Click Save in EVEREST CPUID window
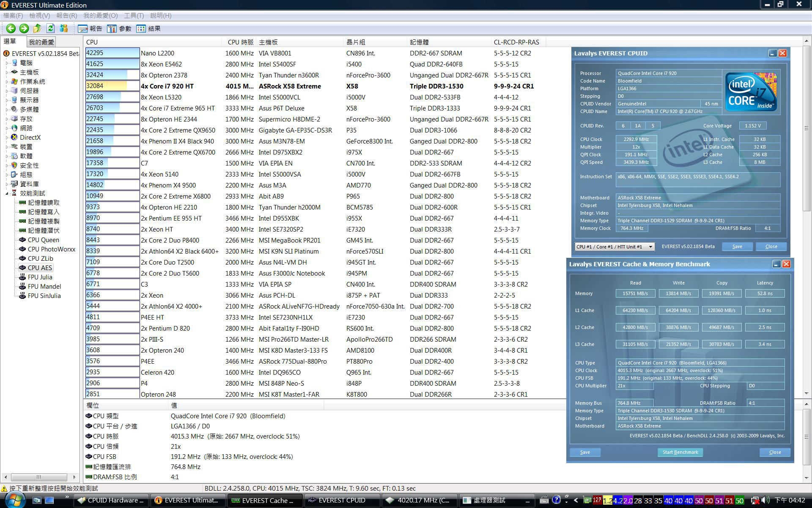The height and width of the screenshot is (508, 812). pyautogui.click(x=737, y=246)
